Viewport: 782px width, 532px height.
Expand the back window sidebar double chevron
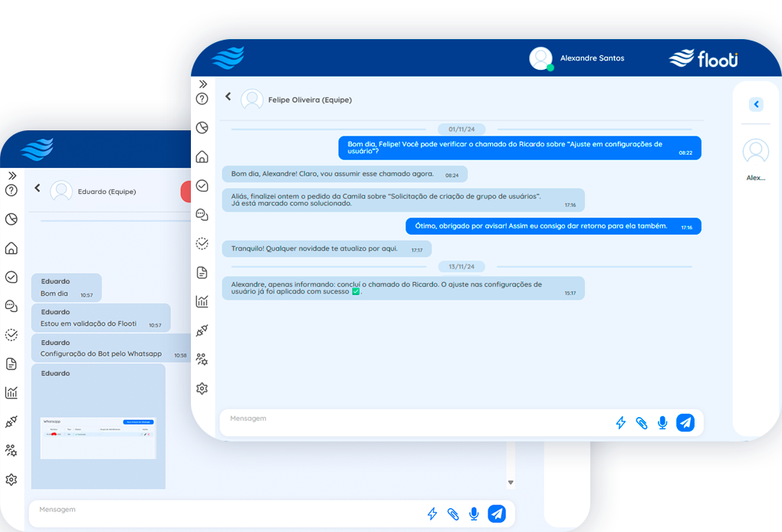[11, 176]
